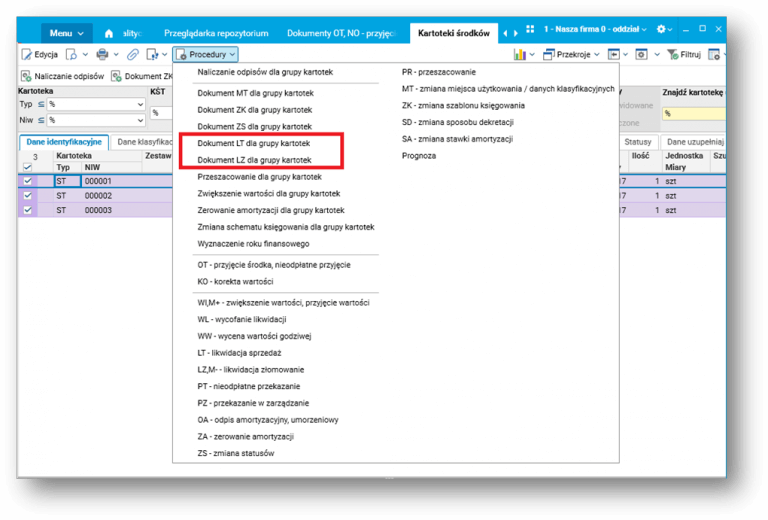Choose PT - nieodpłatne przekazanie
The height and width of the screenshot is (520, 768).
(x=248, y=386)
